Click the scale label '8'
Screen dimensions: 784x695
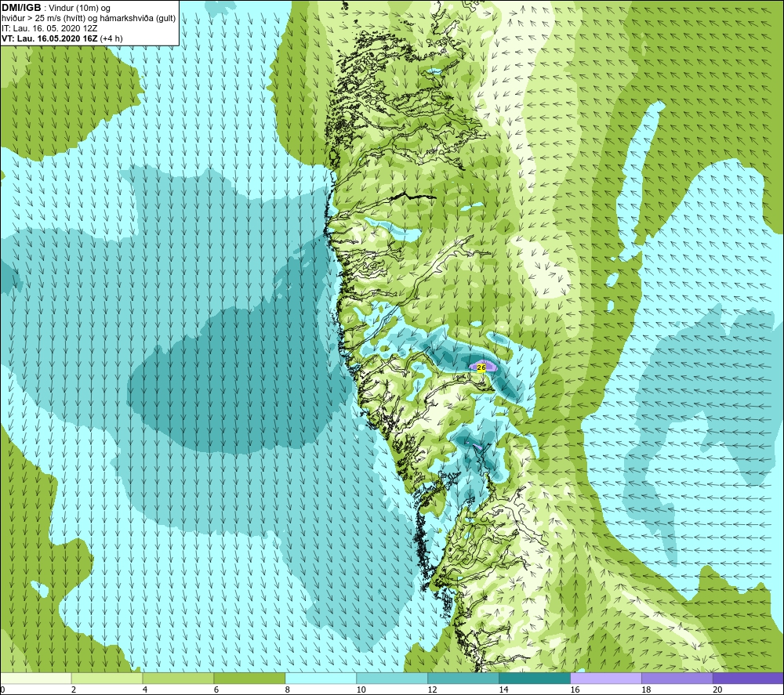[x=288, y=690]
